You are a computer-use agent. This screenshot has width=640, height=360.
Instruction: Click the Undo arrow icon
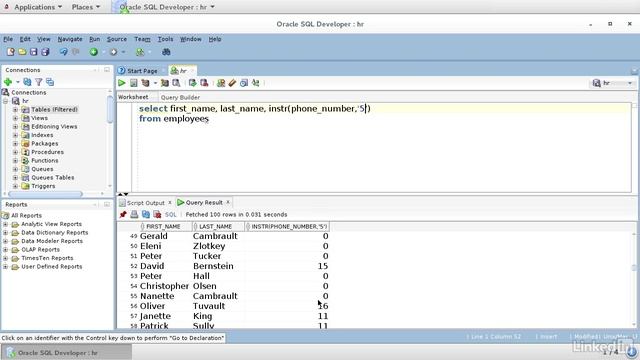click(63, 52)
